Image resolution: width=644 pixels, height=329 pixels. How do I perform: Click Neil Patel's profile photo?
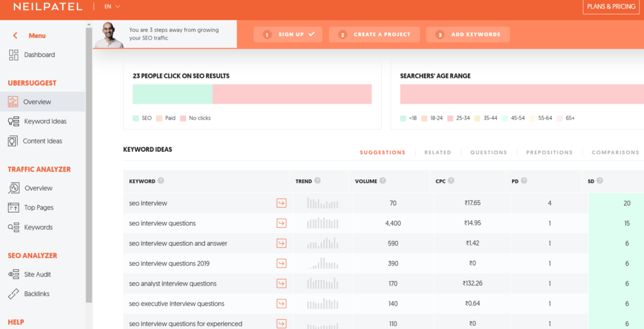pos(109,35)
